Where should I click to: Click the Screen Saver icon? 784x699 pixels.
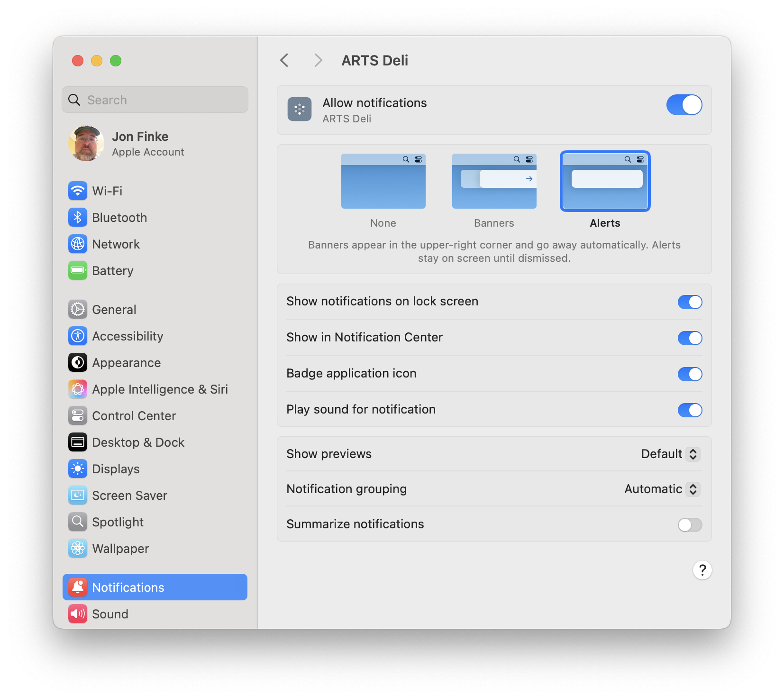pyautogui.click(x=78, y=496)
